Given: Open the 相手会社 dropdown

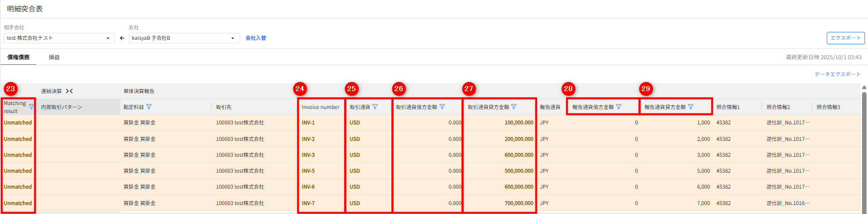Looking at the screenshot, I should click(108, 38).
